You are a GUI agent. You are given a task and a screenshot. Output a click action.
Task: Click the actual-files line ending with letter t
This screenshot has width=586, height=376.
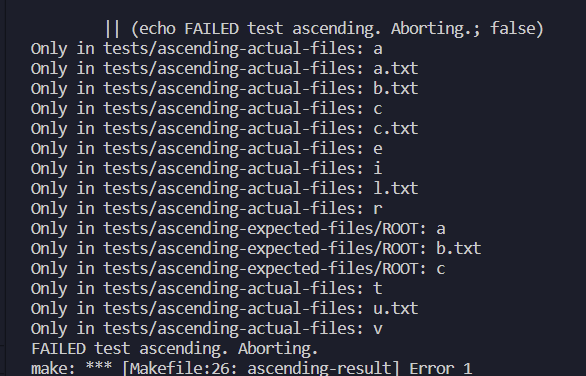coord(206,289)
